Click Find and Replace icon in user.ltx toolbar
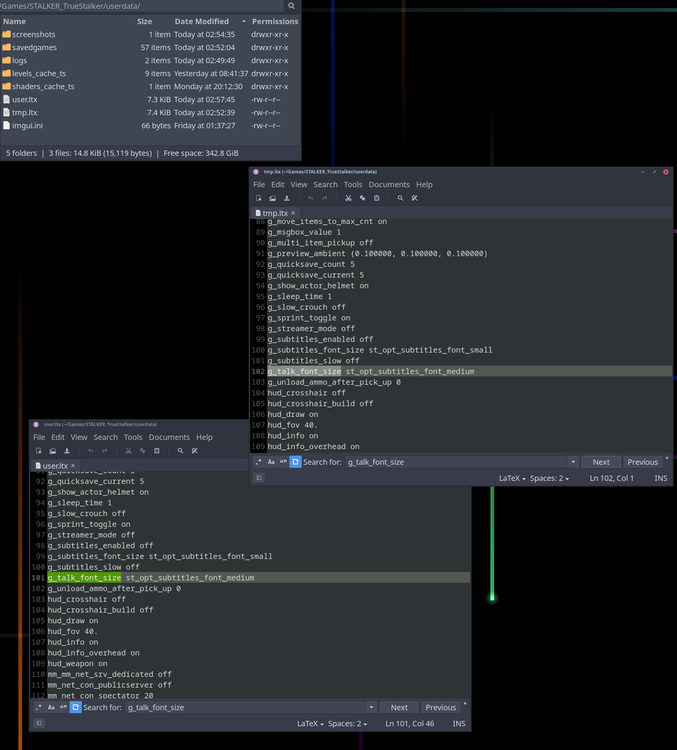The width and height of the screenshot is (677, 750). (x=194, y=451)
